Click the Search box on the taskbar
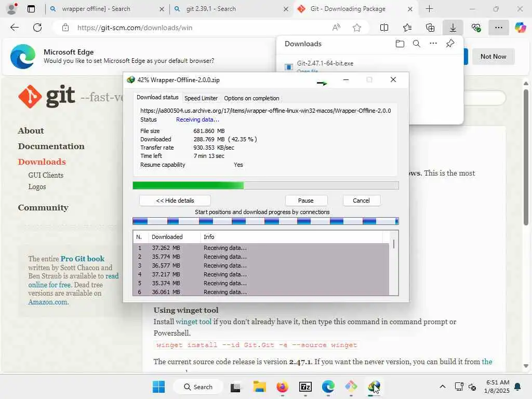The height and width of the screenshot is (399, 532). (198, 387)
